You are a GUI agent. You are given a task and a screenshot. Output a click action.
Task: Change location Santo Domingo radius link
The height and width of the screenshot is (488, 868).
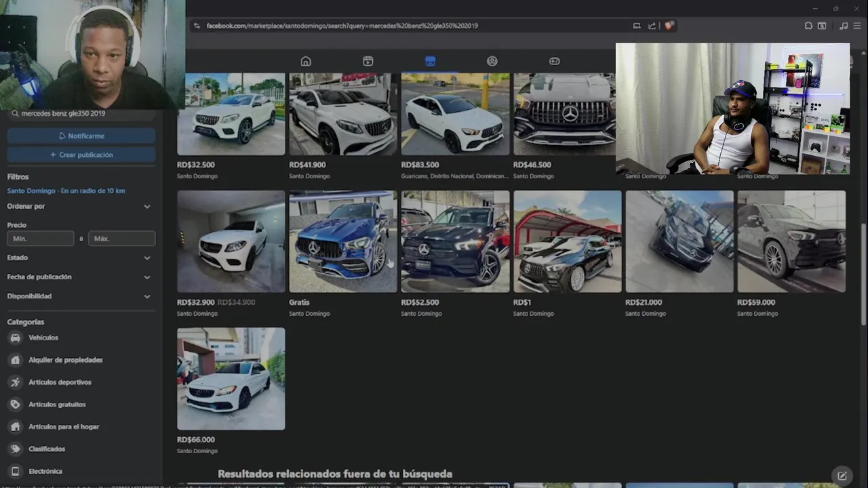coord(66,191)
